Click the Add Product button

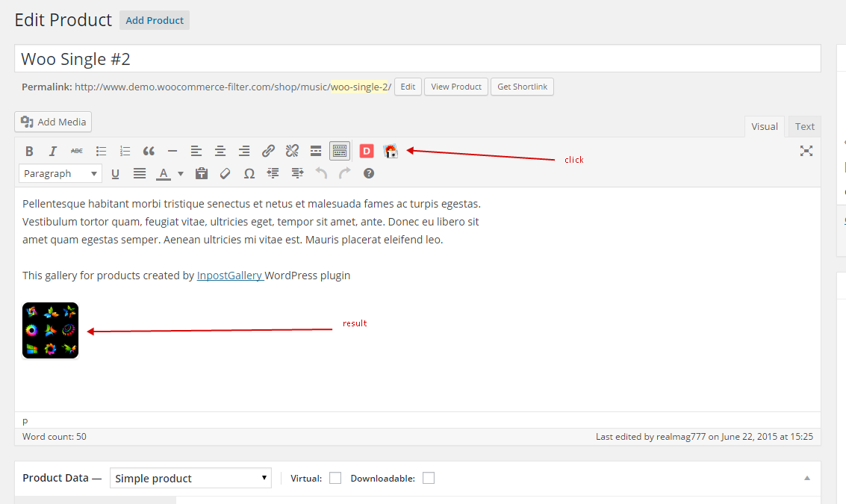155,20
